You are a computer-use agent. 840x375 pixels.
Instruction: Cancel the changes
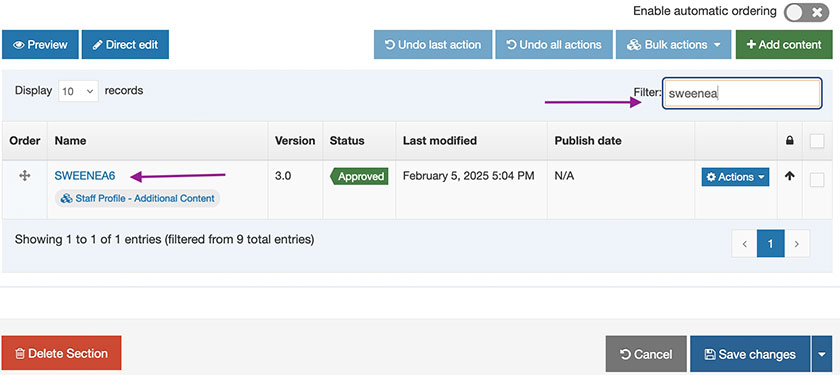pos(646,354)
